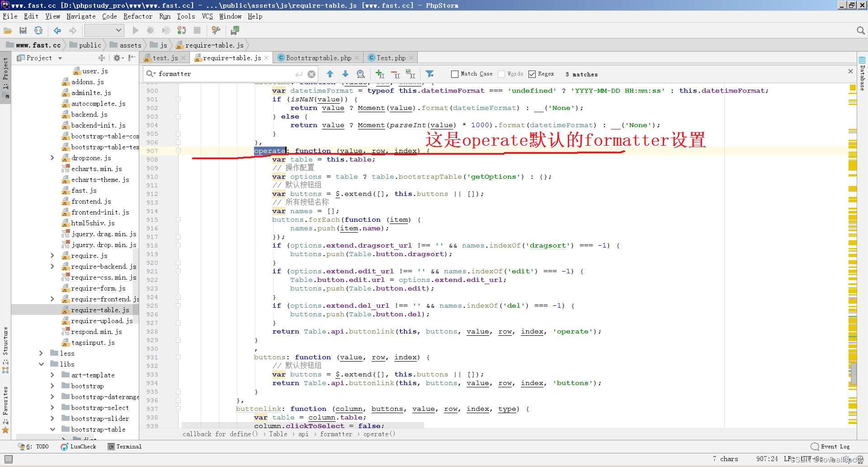The height and width of the screenshot is (467, 868).
Task: Run the project with the green Run arrow
Action: click(135, 30)
